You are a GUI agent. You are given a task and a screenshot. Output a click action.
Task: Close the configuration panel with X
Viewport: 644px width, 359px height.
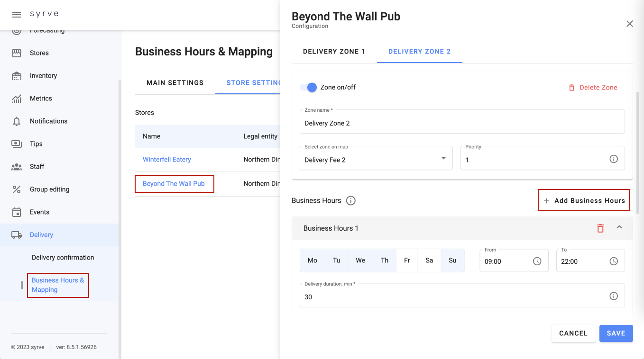630,24
